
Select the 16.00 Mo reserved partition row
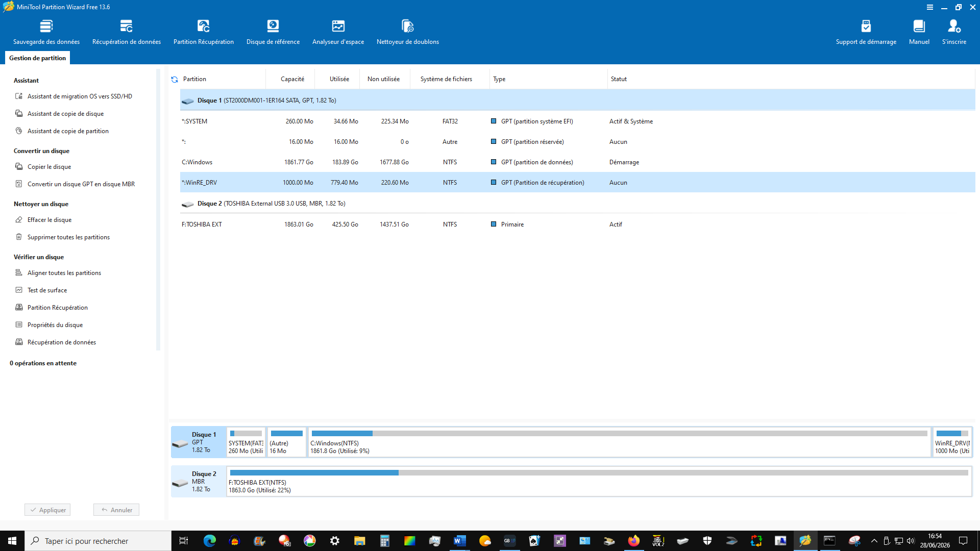577,142
